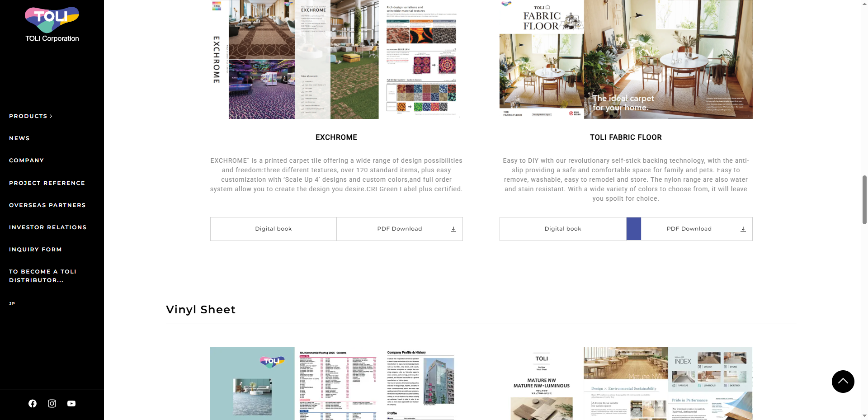Click the back-to-top arrow button

[843, 382]
